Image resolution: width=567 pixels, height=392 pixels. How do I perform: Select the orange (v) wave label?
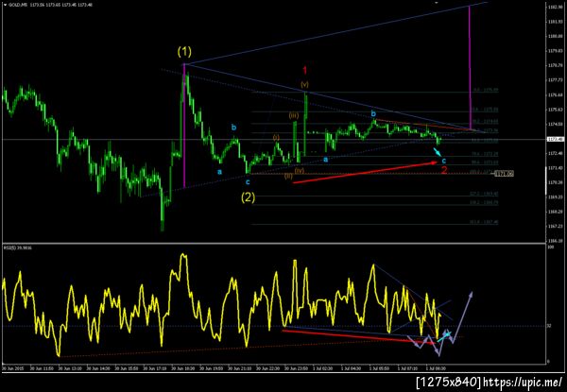tap(304, 85)
